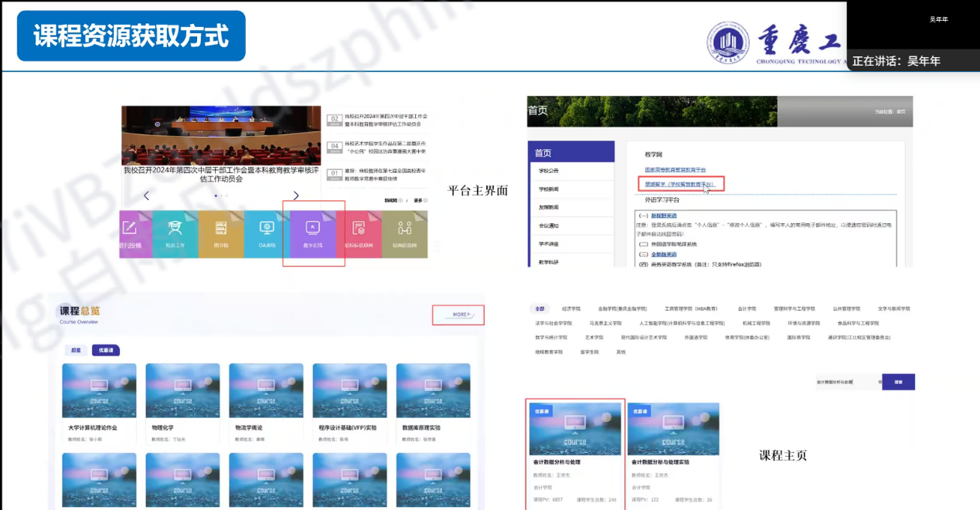The image size is (980, 510).
Task: Open the OA系统 tile icon
Action: point(267,233)
